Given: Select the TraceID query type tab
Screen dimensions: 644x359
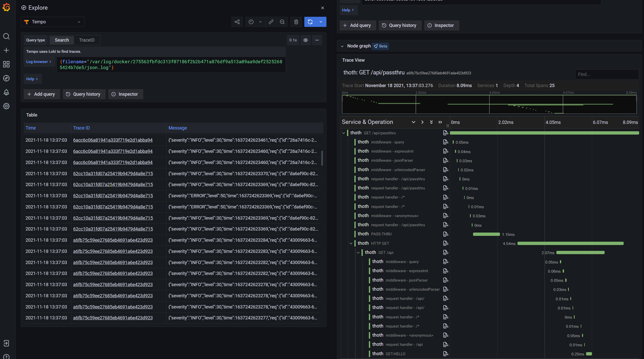Looking at the screenshot, I should 87,40.
